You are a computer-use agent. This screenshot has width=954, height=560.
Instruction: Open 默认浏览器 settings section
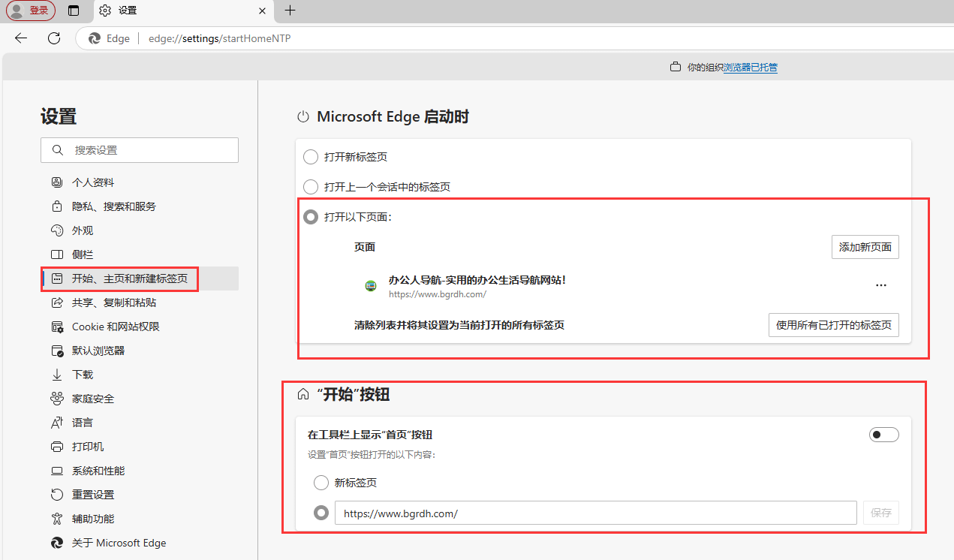click(140, 351)
